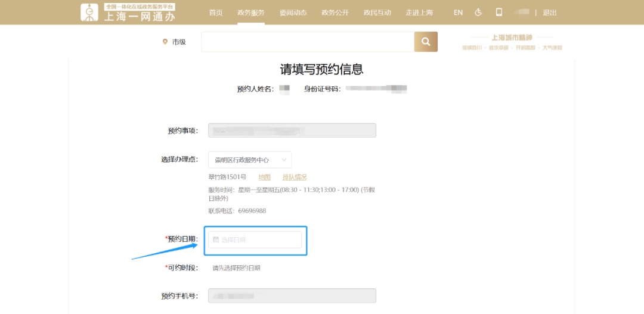This screenshot has width=644, height=314.
Task: Click the mobile phone icon in header
Action: coord(499,13)
